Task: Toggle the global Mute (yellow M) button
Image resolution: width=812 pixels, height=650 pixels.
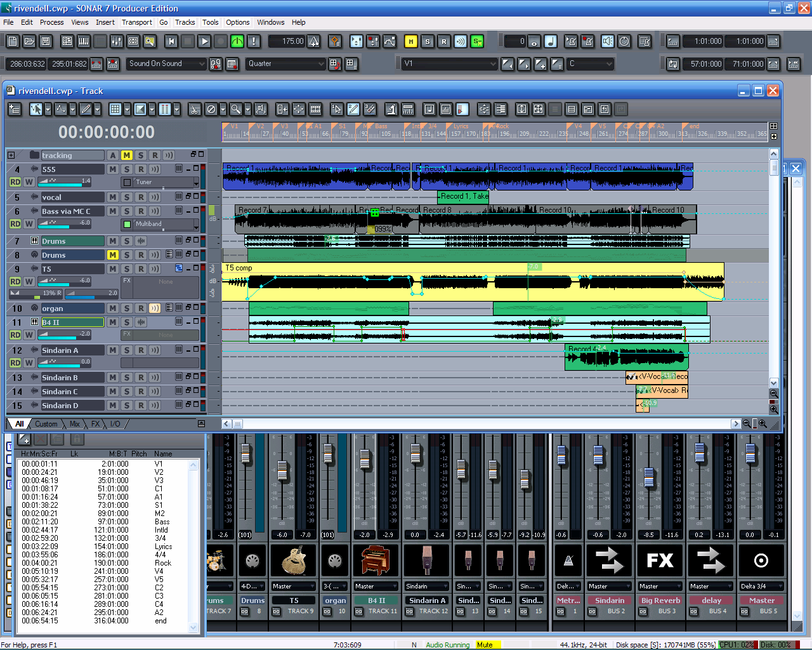Action: (x=411, y=41)
